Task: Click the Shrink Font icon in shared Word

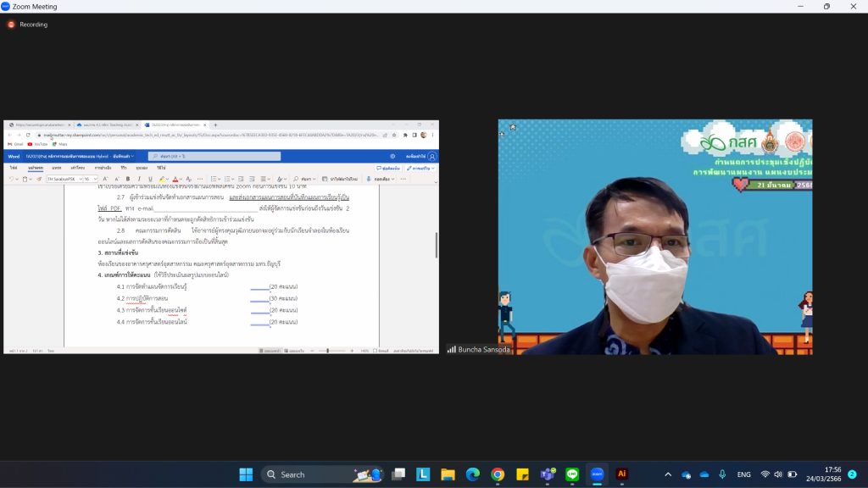Action: point(116,180)
